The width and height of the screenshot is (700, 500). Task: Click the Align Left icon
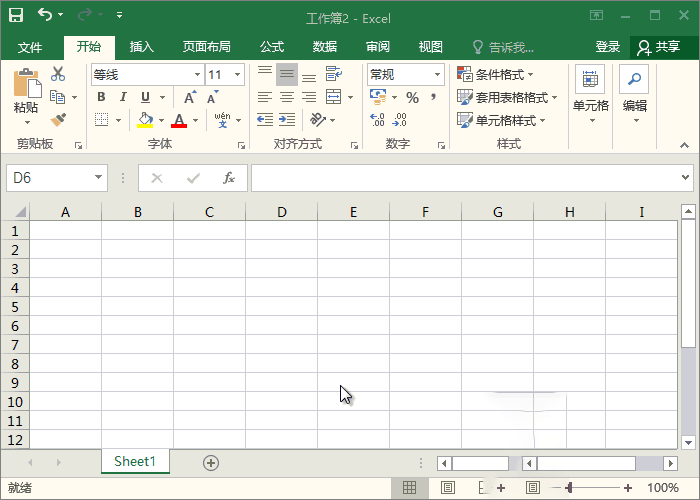(x=265, y=97)
